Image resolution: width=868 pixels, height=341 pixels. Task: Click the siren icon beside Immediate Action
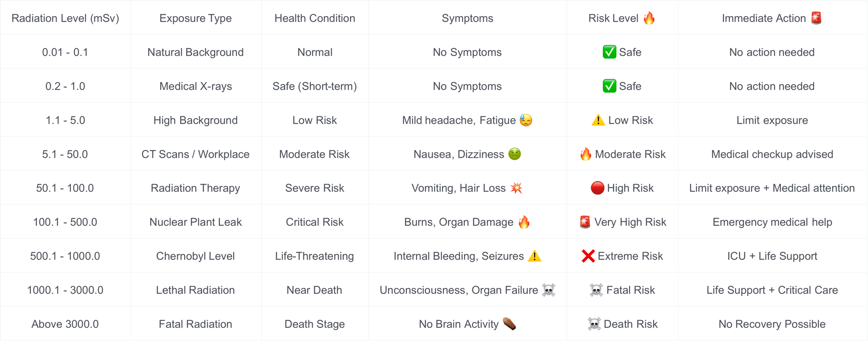tap(816, 18)
